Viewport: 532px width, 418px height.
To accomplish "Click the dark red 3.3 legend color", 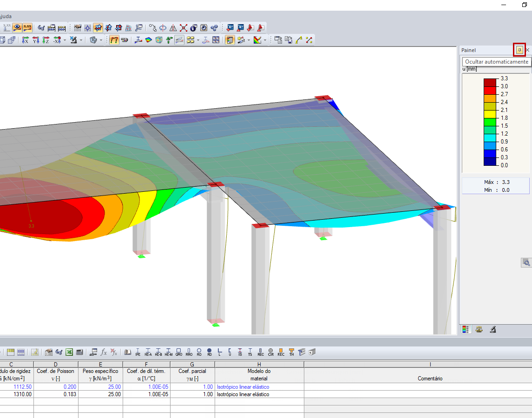I will point(490,83).
